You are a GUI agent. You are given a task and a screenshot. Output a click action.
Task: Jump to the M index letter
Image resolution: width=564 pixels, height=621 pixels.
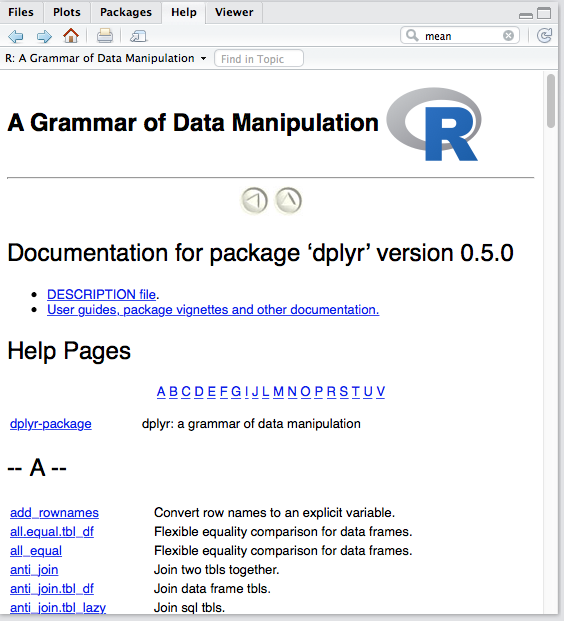tap(278, 391)
